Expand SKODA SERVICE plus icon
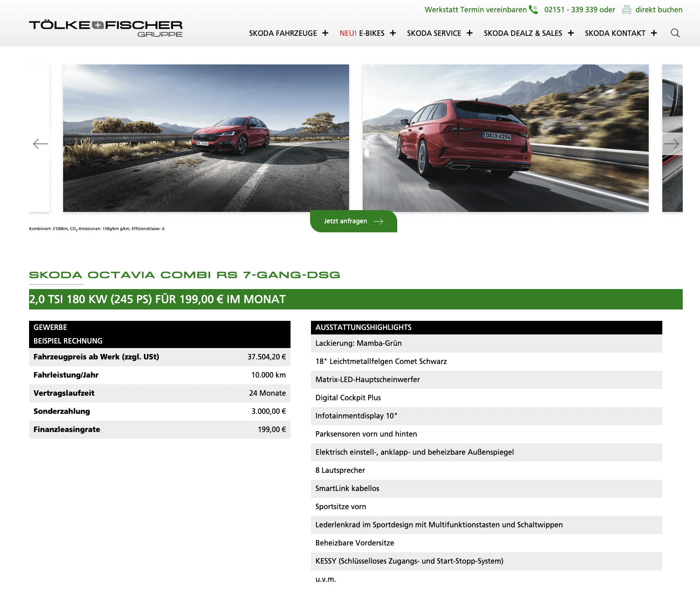This screenshot has height=599, width=700. pos(469,33)
